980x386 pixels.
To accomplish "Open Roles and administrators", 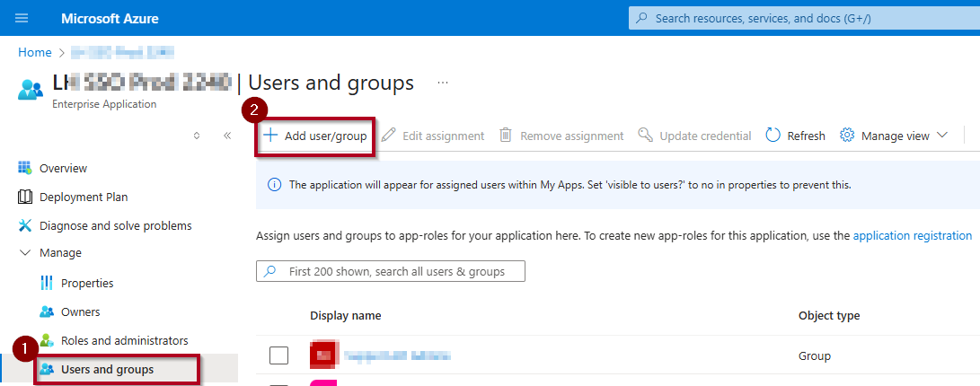I will pos(124,340).
